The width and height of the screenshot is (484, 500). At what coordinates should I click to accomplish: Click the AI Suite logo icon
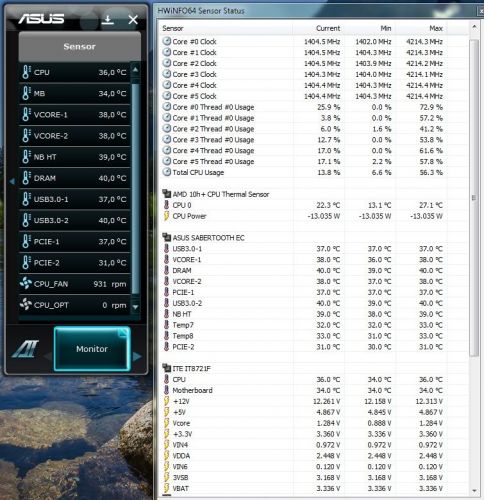coord(26,349)
